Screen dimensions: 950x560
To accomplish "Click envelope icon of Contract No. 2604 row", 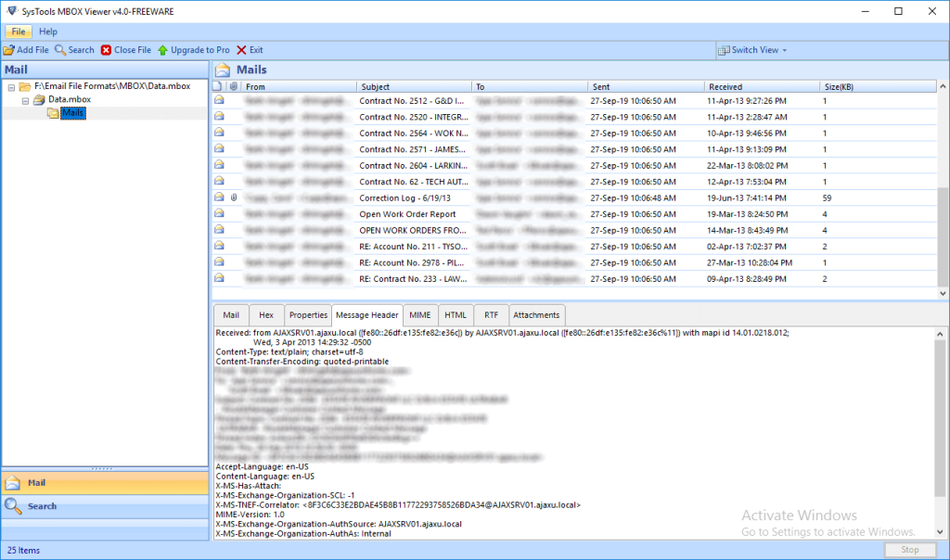I will tap(219, 165).
